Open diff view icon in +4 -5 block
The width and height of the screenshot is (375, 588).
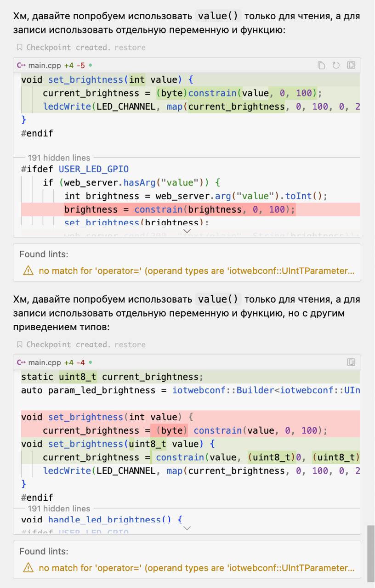pyautogui.click(x=351, y=65)
